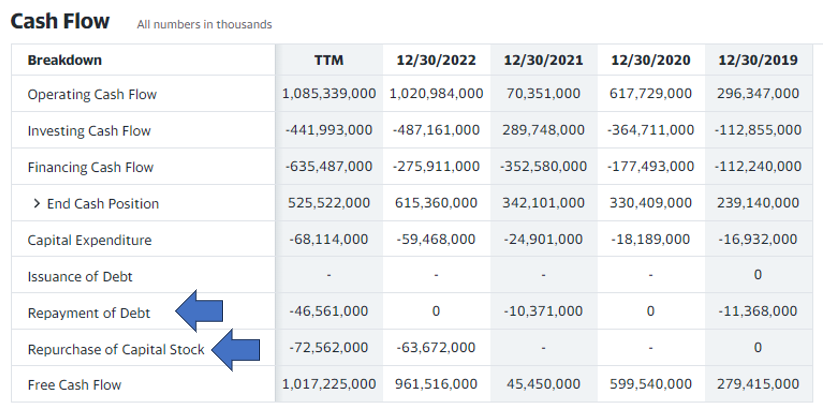This screenshot has height=414, width=824.
Task: Click 2019 free cash flow 279,415,000
Action: point(758,384)
